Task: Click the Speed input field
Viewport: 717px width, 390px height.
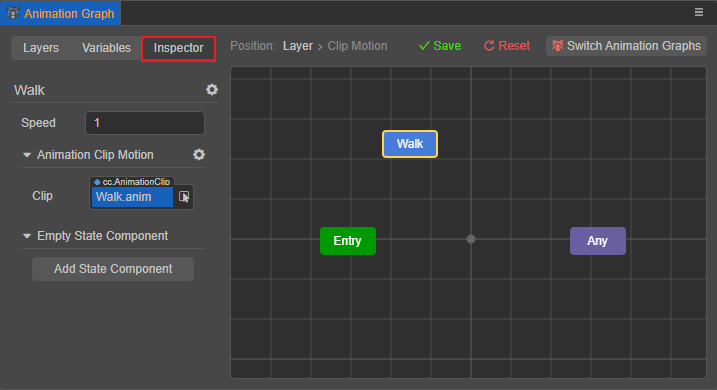Action: point(145,123)
